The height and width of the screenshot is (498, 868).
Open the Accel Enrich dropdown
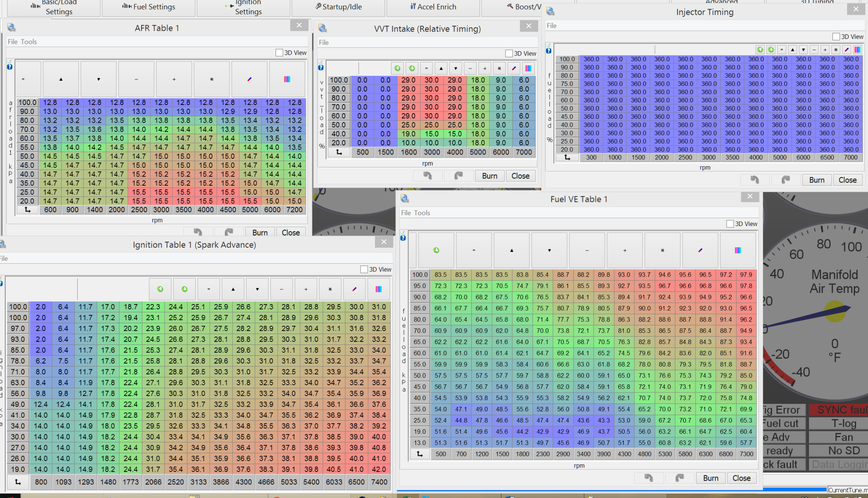coord(433,7)
